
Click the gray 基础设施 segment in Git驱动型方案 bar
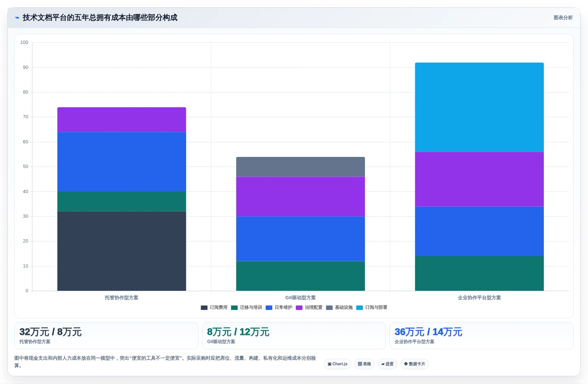(x=300, y=167)
